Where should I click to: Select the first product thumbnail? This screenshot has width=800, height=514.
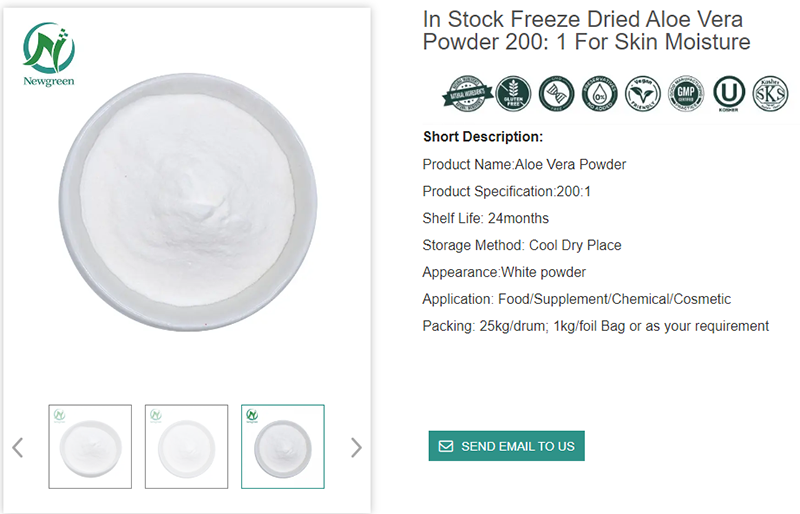click(x=90, y=446)
